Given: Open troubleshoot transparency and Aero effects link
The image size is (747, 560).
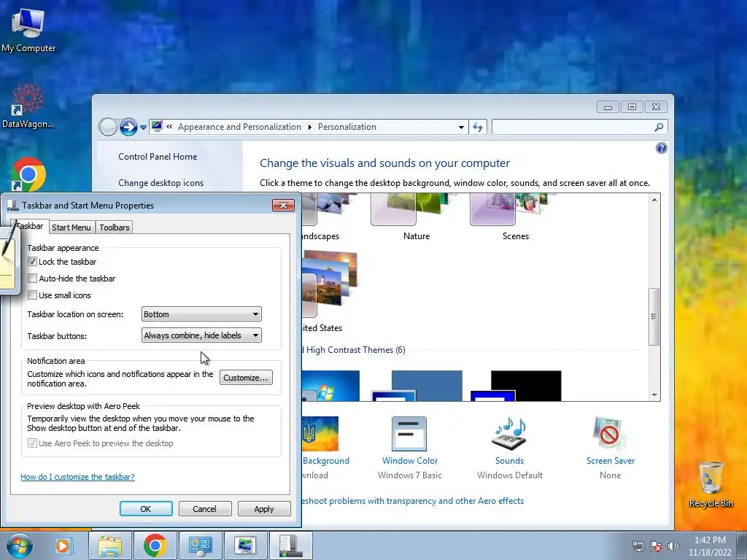Looking at the screenshot, I should point(413,501).
